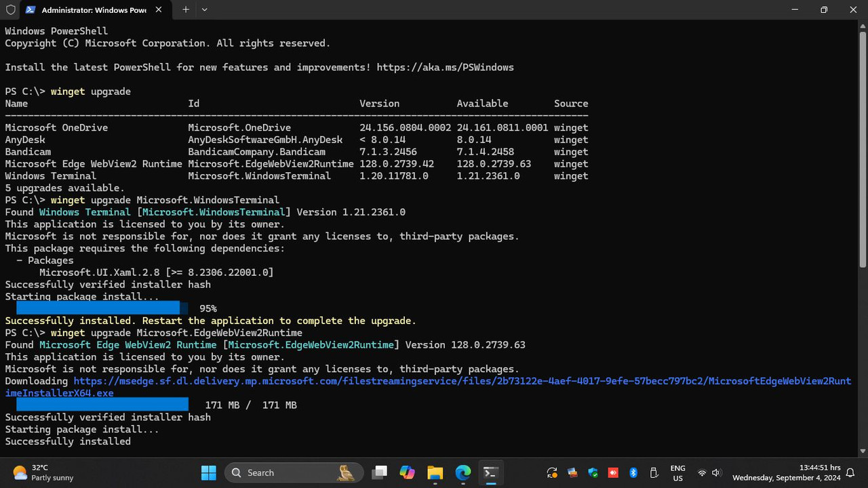
Task: Click the 'Source' column header
Action: [571, 104]
